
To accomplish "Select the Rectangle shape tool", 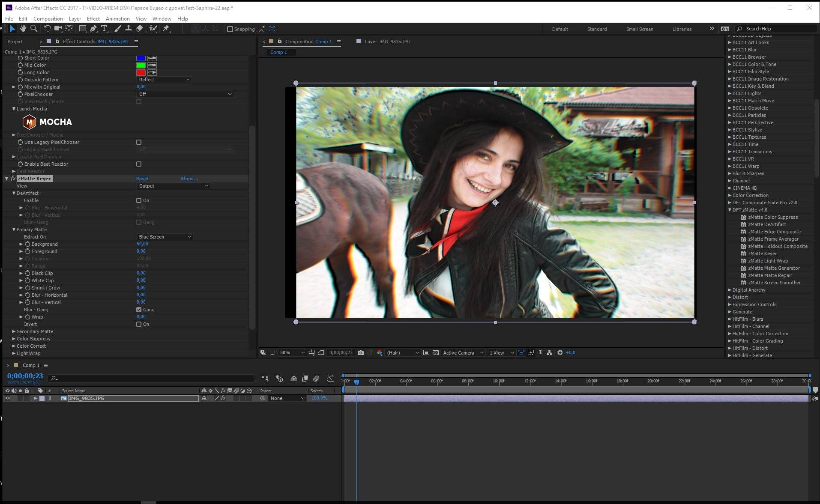I will (83, 29).
